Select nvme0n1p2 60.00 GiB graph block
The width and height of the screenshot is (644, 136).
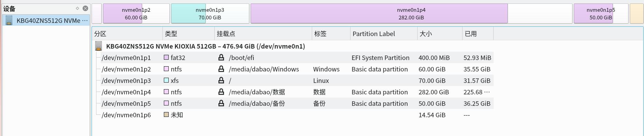click(136, 14)
